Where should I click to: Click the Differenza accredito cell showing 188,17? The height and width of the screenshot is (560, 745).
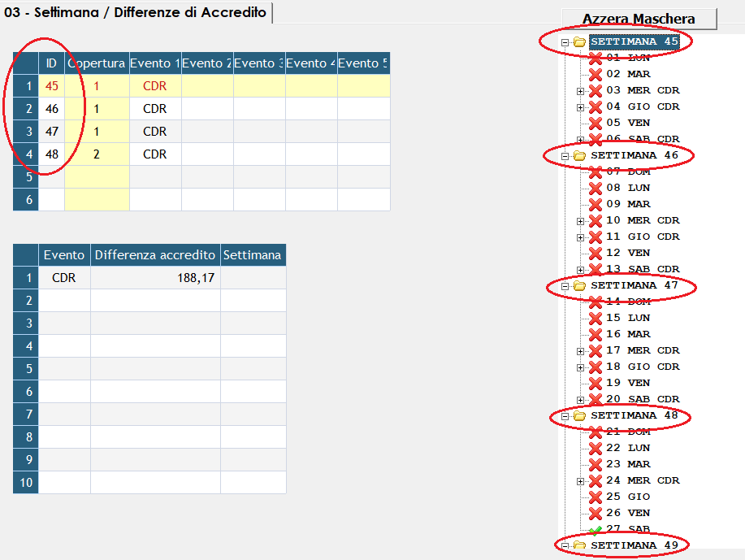point(155,278)
